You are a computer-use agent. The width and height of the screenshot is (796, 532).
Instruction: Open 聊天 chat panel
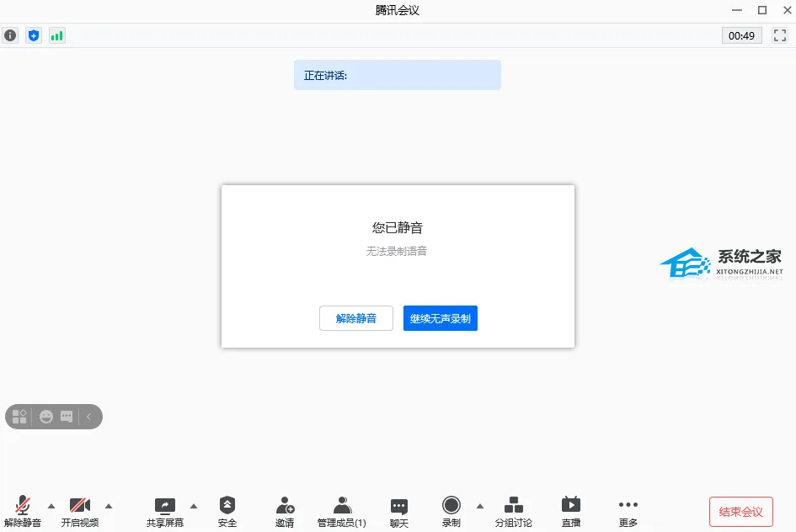click(x=399, y=513)
